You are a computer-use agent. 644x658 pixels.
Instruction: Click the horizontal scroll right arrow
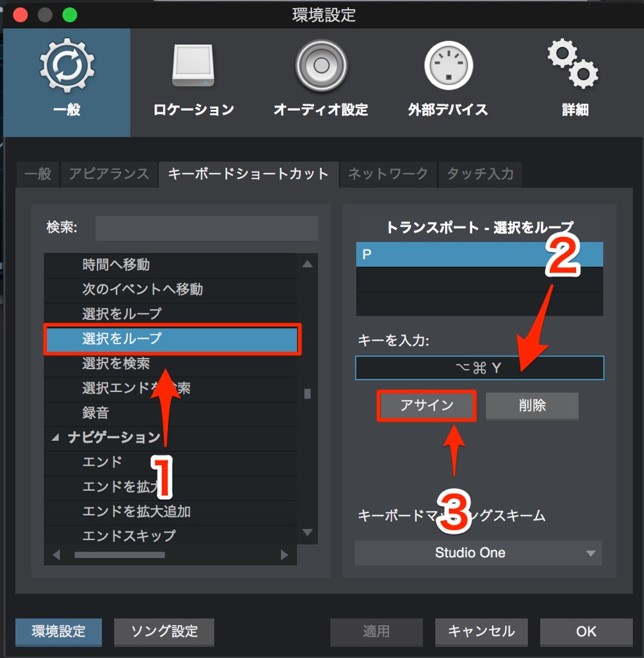284,555
